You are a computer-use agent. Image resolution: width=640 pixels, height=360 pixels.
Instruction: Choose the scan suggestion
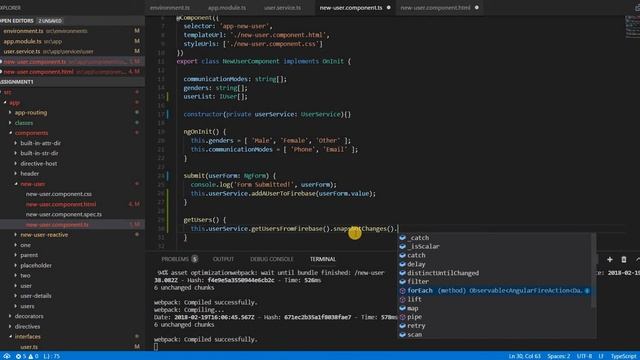point(496,334)
